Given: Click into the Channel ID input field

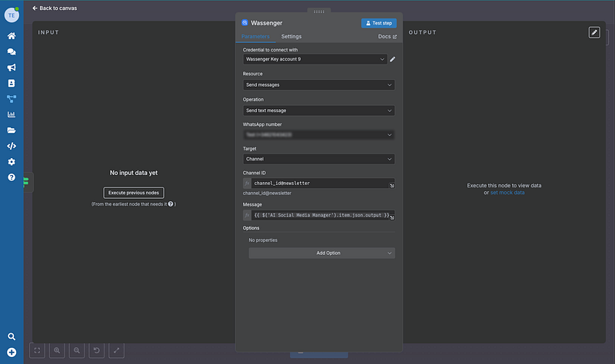Looking at the screenshot, I should [x=319, y=184].
